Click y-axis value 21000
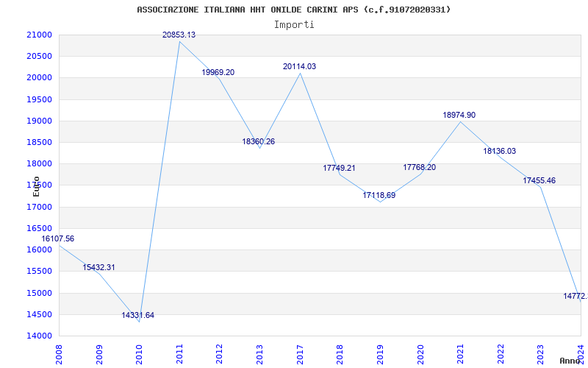 (x=39, y=35)
